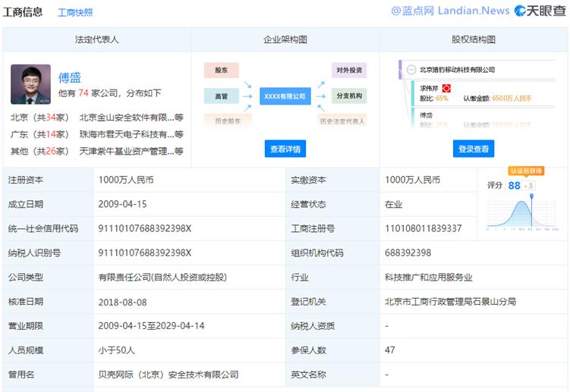This screenshot has height=392, width=570.
Task: Open 北京金山安全软件有限...等 company link
Action: [131, 118]
